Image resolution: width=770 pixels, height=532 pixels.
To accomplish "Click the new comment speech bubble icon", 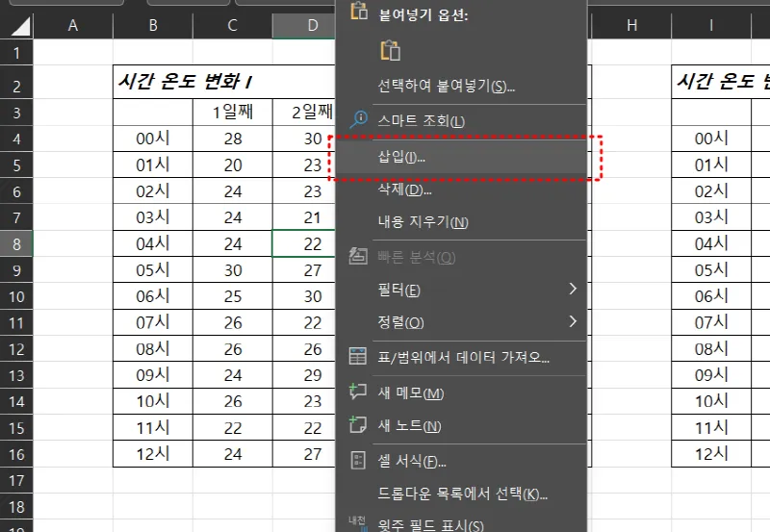I will click(357, 392).
